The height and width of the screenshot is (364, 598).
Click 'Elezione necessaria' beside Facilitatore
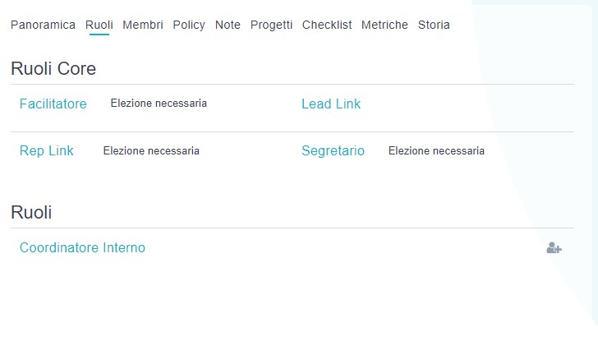159,104
